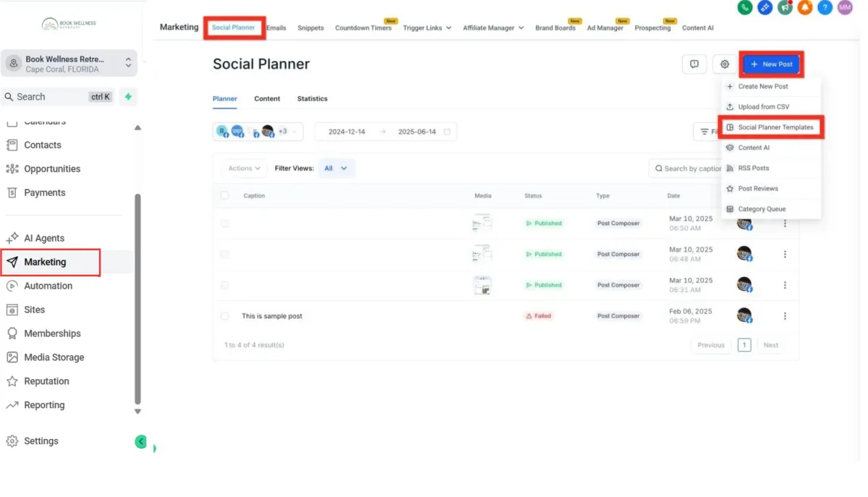
Task: Choose Social Planner Templates from menu
Action: click(x=770, y=127)
